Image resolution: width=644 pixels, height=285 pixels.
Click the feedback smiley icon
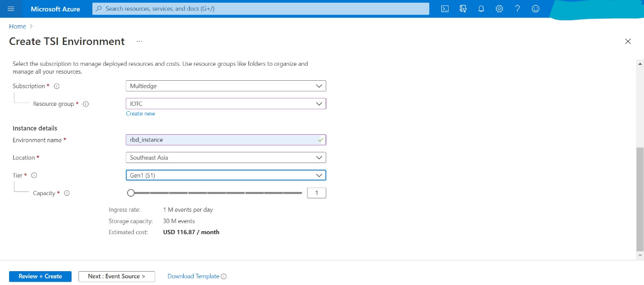pyautogui.click(x=536, y=9)
